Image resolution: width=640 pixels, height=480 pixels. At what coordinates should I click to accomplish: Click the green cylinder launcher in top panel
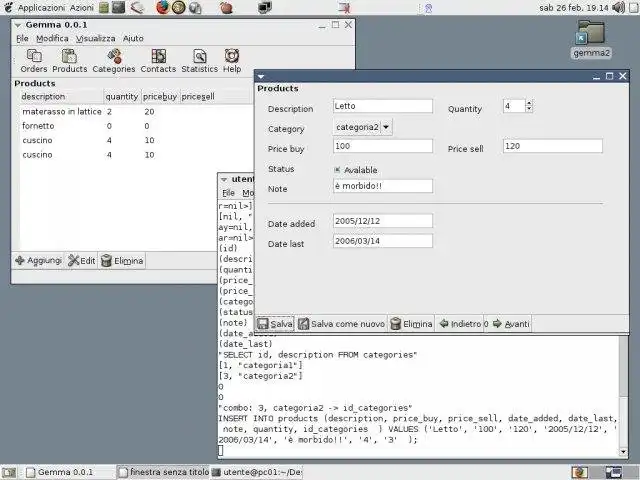104,7
